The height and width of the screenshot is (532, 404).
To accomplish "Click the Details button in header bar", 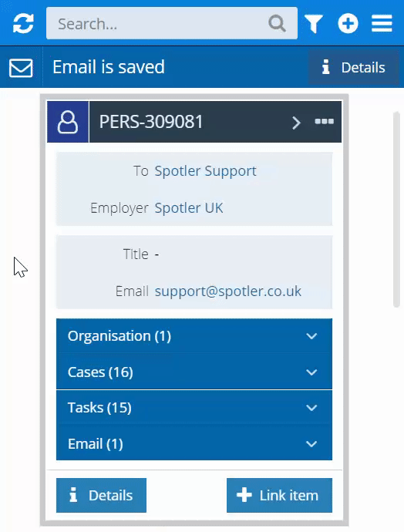I will click(353, 68).
